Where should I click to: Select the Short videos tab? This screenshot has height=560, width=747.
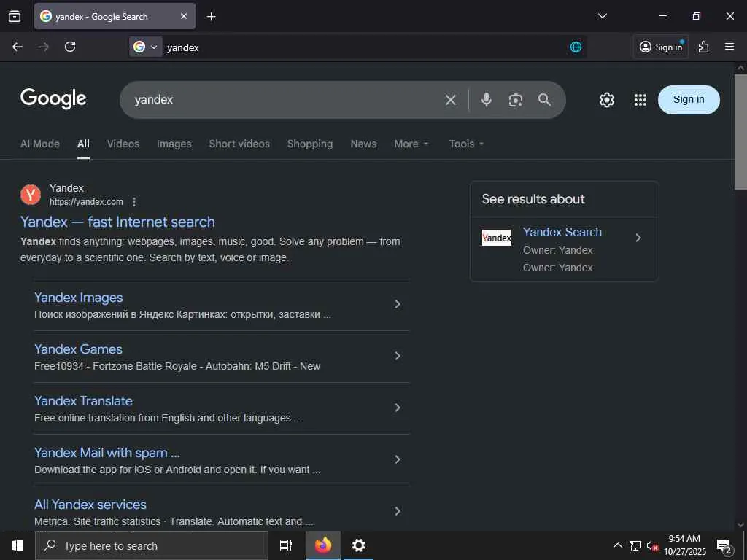[x=239, y=144]
